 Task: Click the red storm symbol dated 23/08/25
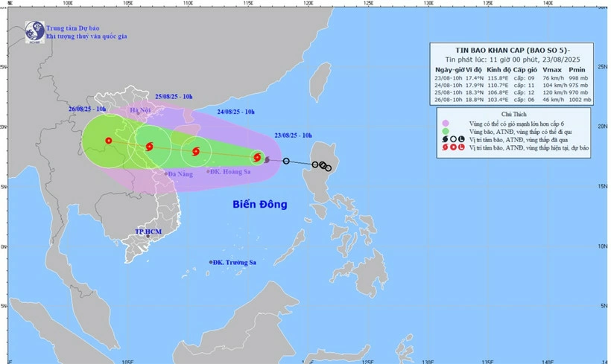click(257, 157)
